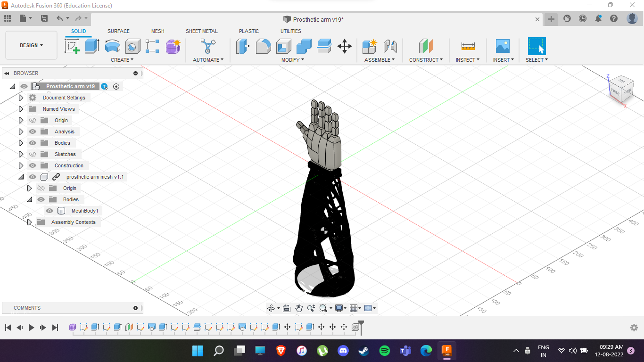Play the design history timeline
The image size is (644, 362).
point(31,327)
